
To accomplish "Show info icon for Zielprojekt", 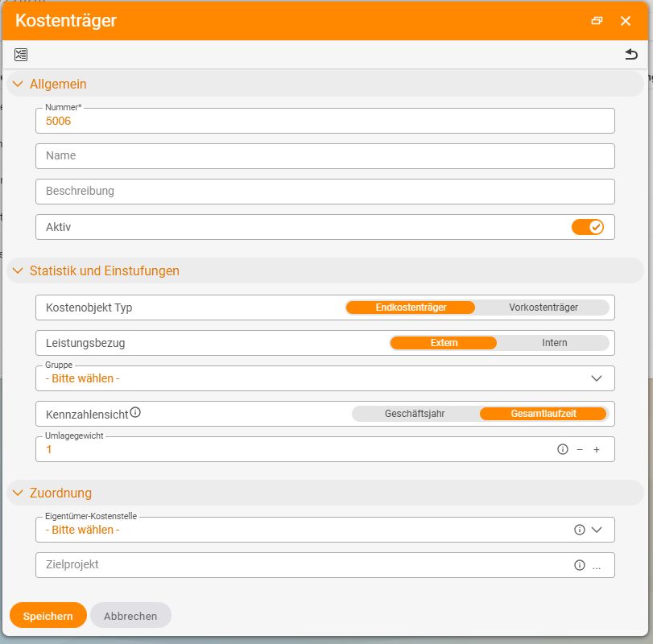I will [580, 565].
